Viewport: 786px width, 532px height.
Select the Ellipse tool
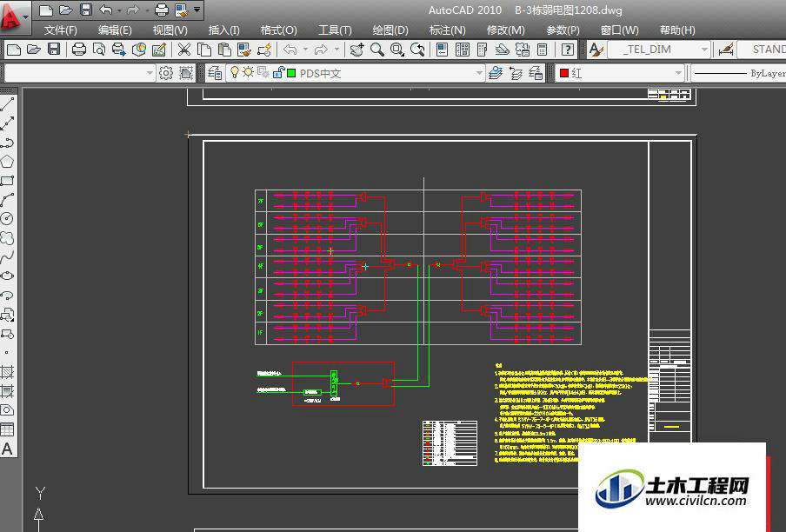point(7,276)
